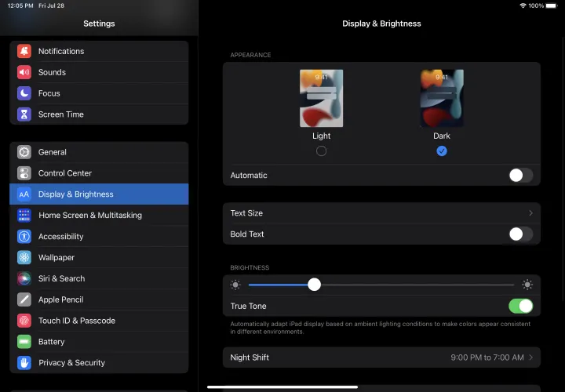This screenshot has height=392, width=565.
Task: Tap the Focus moon icon
Action: tap(24, 93)
